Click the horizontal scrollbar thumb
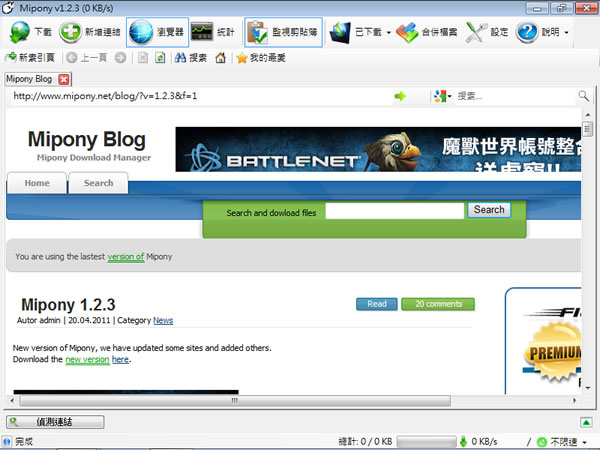 click(235, 401)
